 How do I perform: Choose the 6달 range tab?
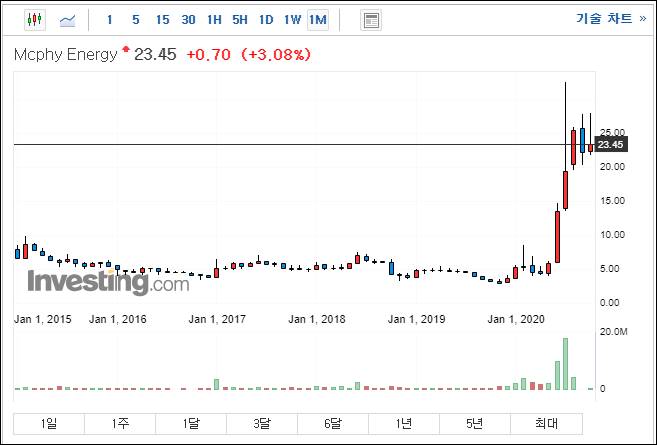(333, 424)
